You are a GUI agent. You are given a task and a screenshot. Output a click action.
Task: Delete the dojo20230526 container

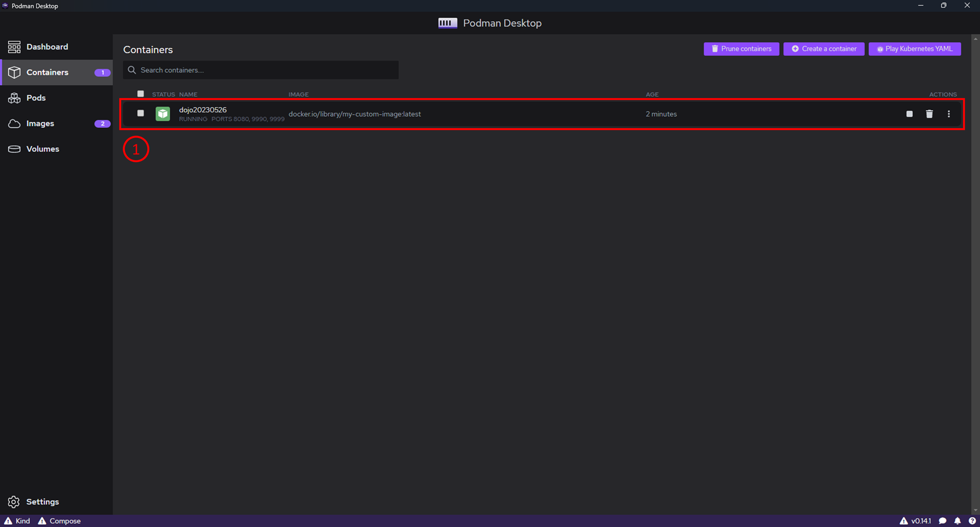(x=929, y=114)
